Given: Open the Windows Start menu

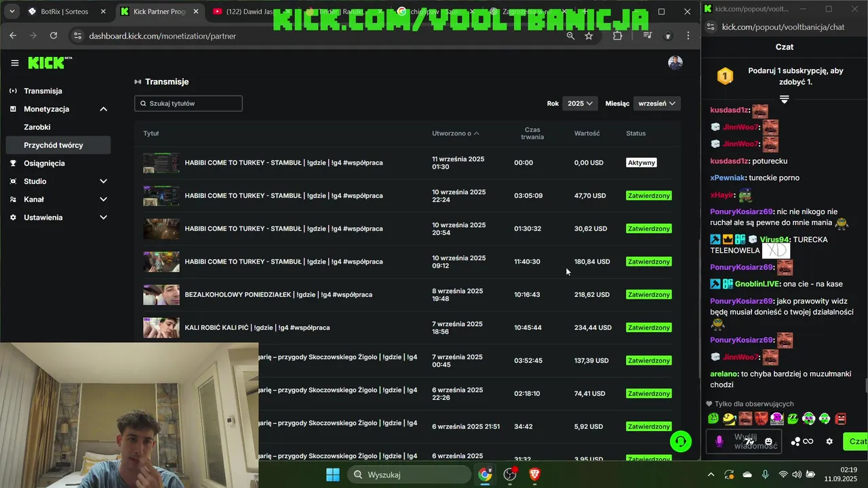Looking at the screenshot, I should pos(333,474).
